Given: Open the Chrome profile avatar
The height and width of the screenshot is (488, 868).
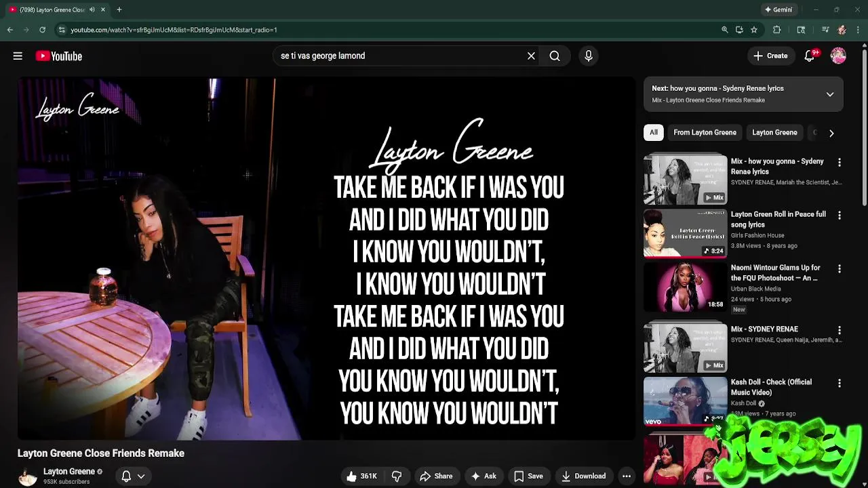Looking at the screenshot, I should (x=842, y=30).
